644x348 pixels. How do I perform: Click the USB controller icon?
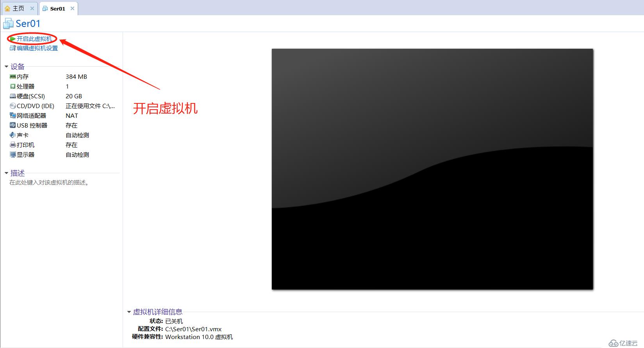point(13,126)
